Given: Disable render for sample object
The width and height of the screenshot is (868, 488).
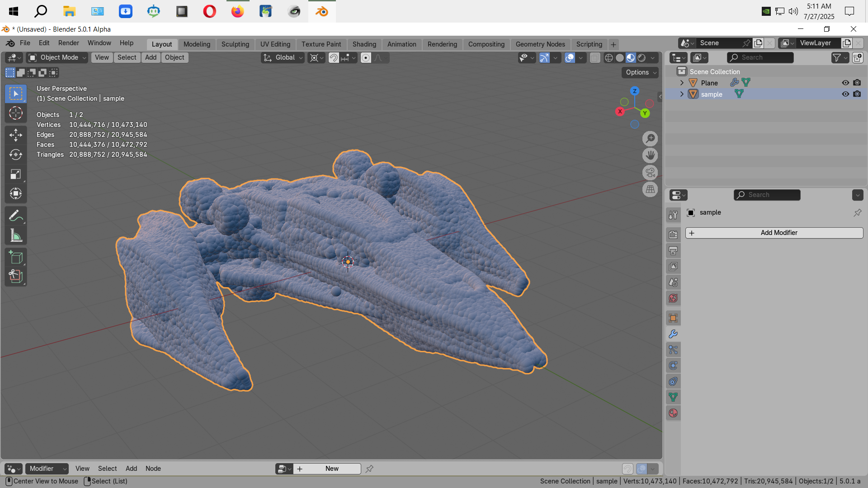Looking at the screenshot, I should click(x=857, y=94).
